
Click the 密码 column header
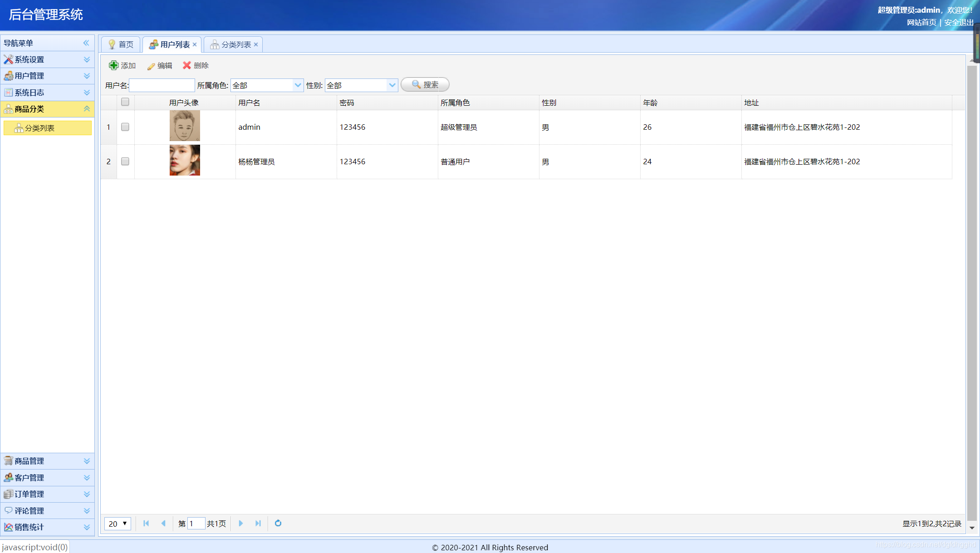tap(387, 103)
